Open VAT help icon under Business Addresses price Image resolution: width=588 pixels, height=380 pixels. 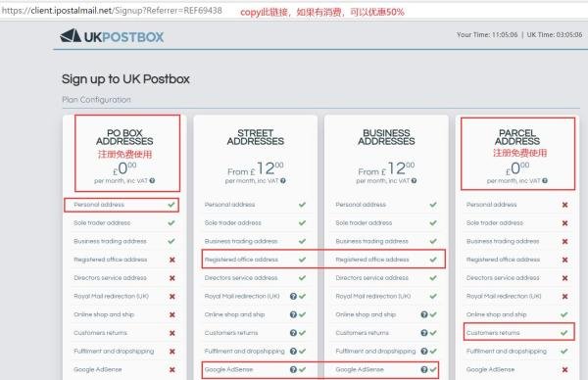414,180
